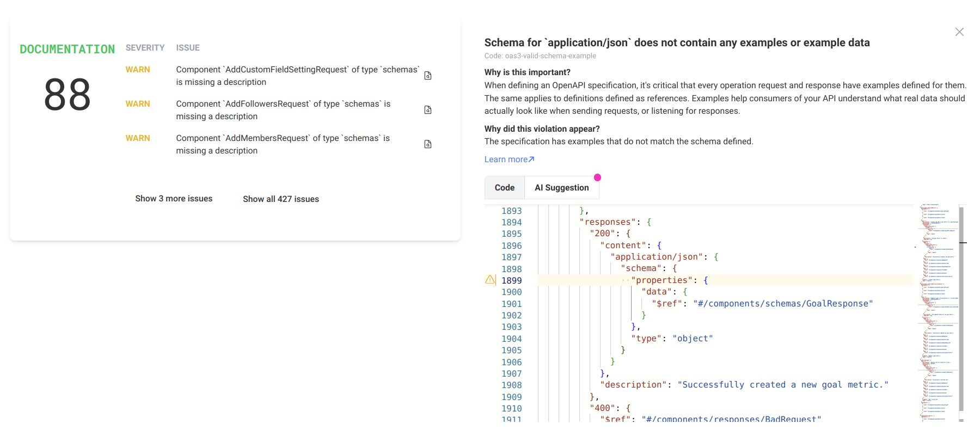Click line number 1894 in the gutter
Viewport: 980px width, 436px height.
(x=511, y=222)
